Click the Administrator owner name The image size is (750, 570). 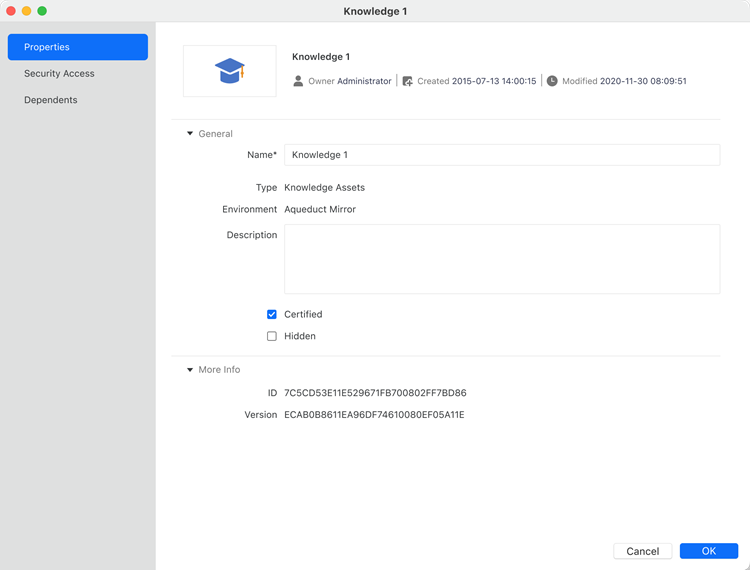[x=364, y=81]
